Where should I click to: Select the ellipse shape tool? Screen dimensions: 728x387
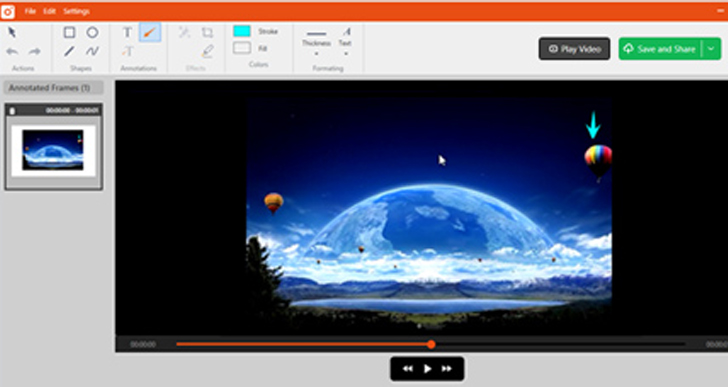92,32
